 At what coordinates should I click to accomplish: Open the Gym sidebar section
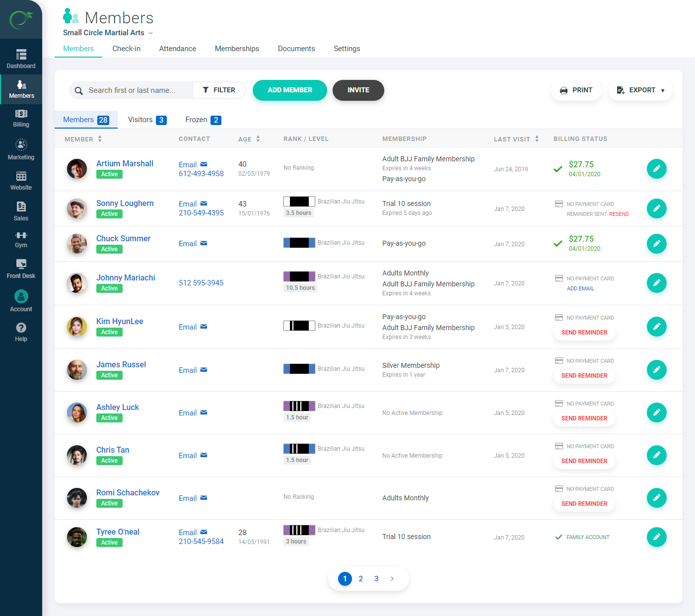point(21,239)
